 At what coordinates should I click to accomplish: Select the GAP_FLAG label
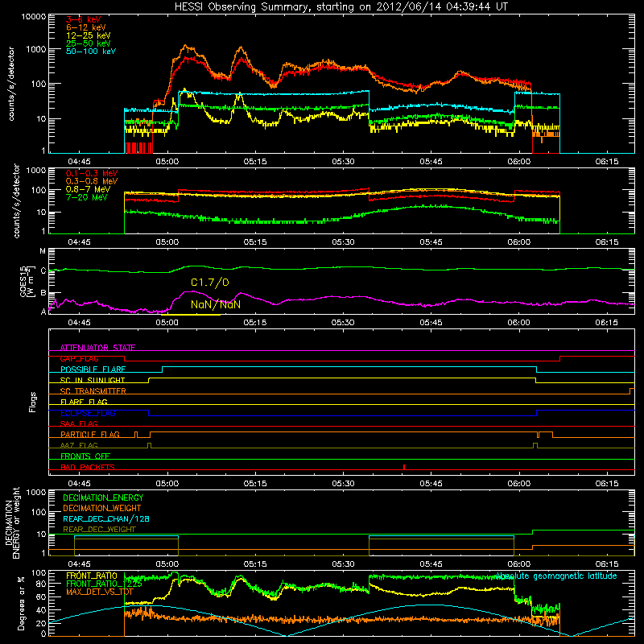(79, 358)
